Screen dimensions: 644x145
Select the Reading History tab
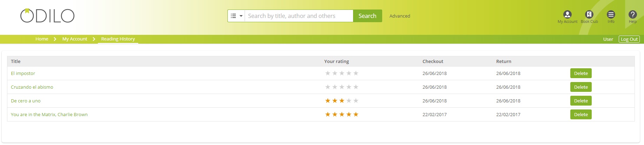coord(118,39)
